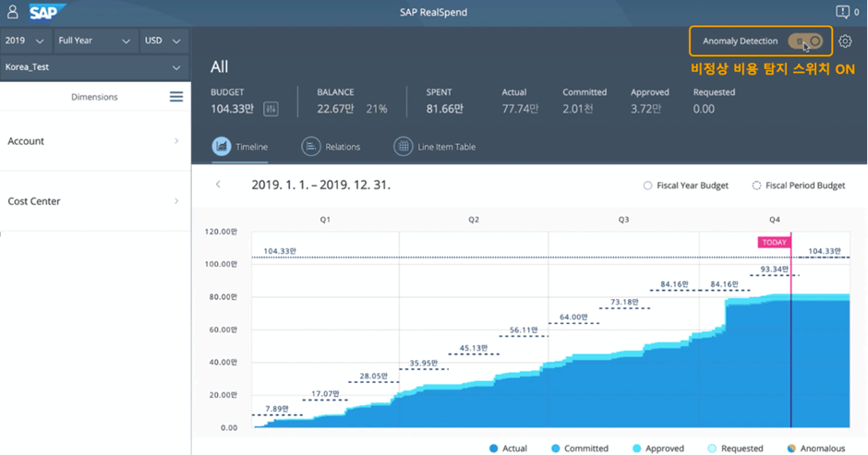Image resolution: width=868 pixels, height=455 pixels.
Task: Toggle the Committed legend series
Action: (x=580, y=449)
